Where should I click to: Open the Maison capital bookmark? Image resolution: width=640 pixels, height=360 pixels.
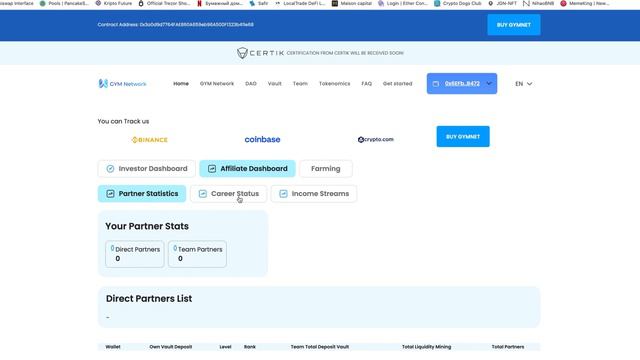point(351,3)
